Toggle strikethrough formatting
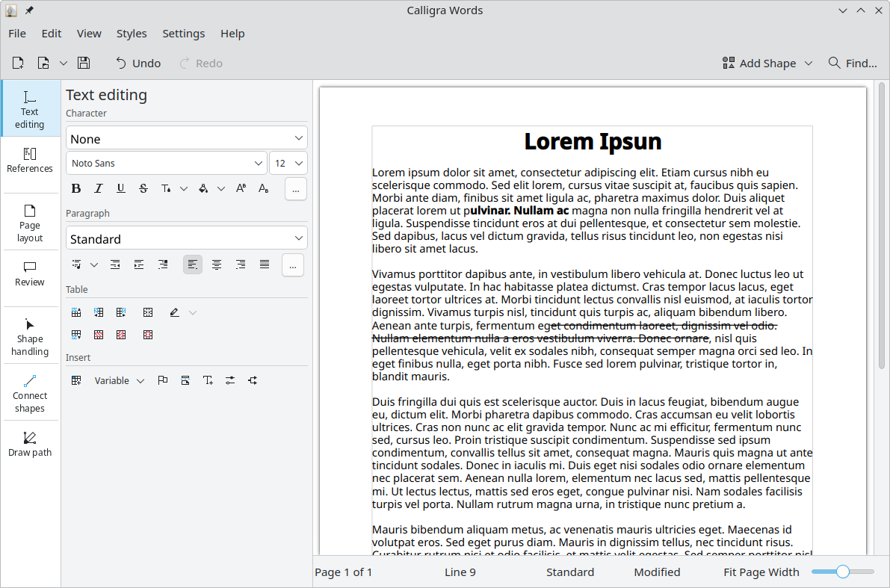 click(x=143, y=189)
